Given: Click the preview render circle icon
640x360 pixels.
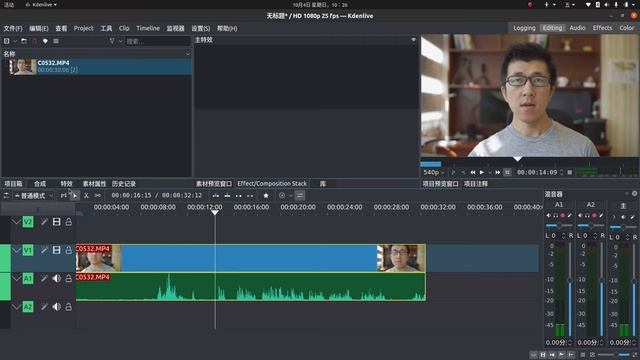Looking at the screenshot, I should click(282, 196).
